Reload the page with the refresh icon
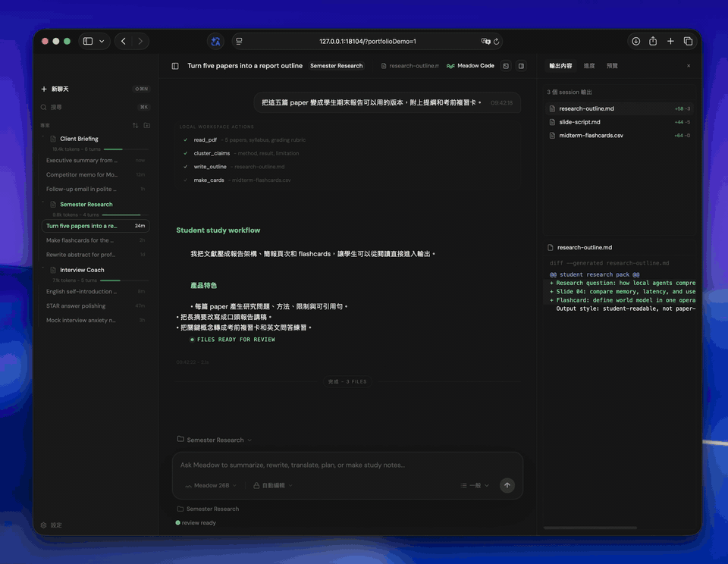Viewport: 728px width, 564px height. [496, 41]
